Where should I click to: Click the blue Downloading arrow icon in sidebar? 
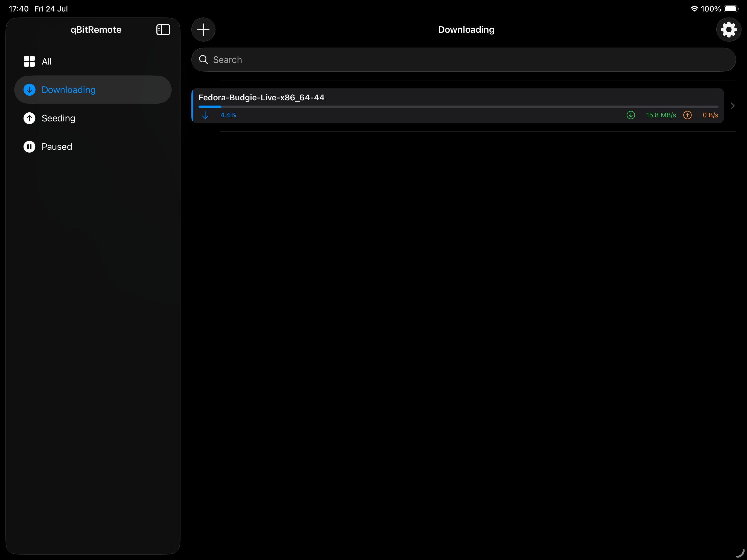pos(29,90)
